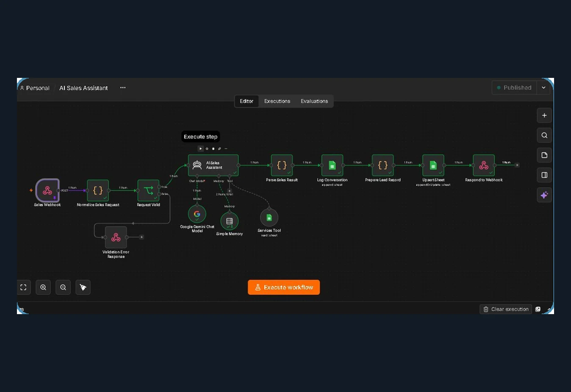The height and width of the screenshot is (392, 571).
Task: Select the Parse Sales Result code node
Action: click(282, 165)
